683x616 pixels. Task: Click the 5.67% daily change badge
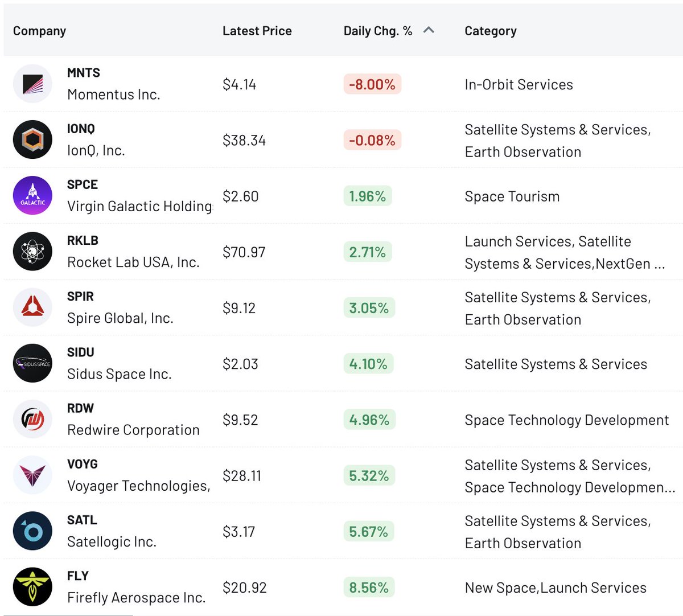click(368, 531)
